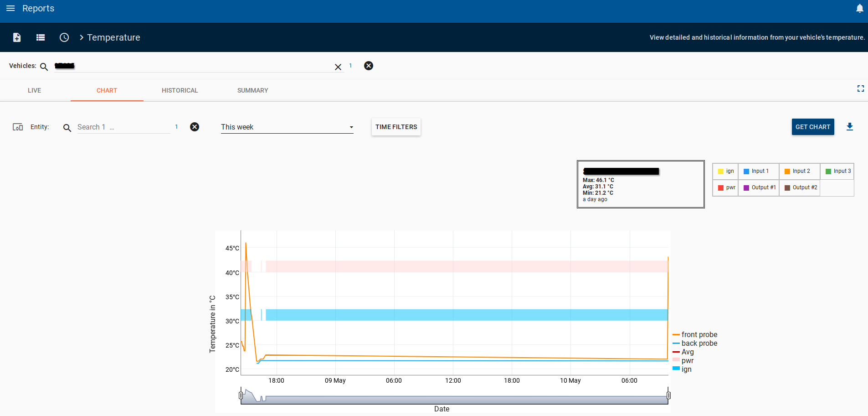Clear selected entities with circled X
This screenshot has width=868, height=416.
pyautogui.click(x=195, y=127)
